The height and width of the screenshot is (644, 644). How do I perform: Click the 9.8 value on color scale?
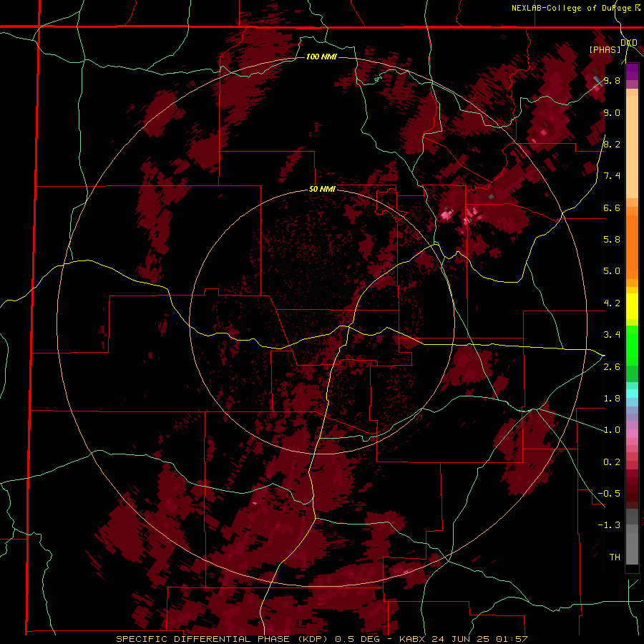(612, 80)
